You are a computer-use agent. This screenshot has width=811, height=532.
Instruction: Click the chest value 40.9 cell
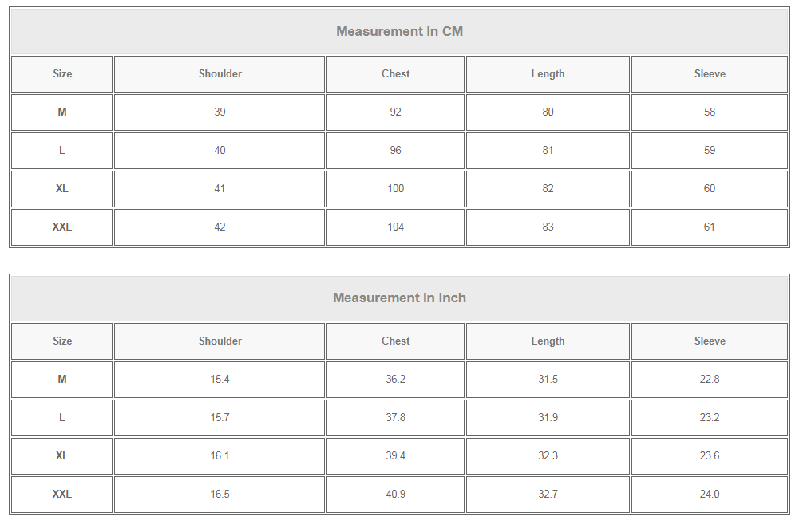395,494
